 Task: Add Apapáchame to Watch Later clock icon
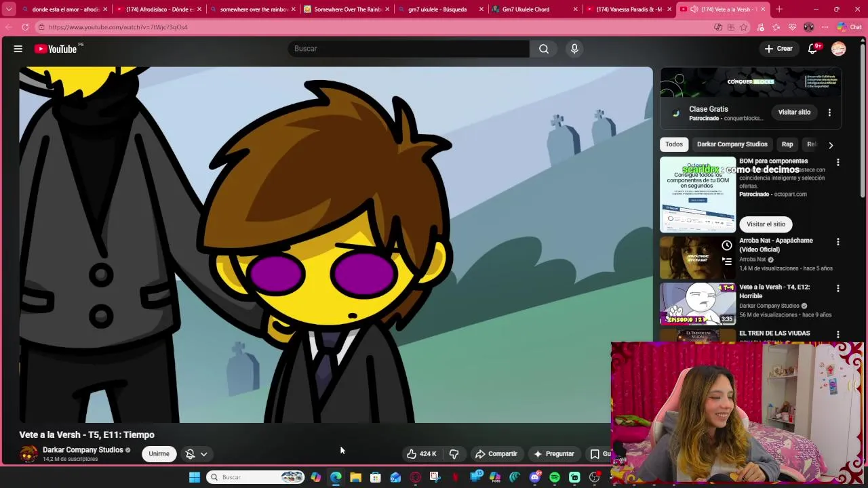pyautogui.click(x=727, y=245)
